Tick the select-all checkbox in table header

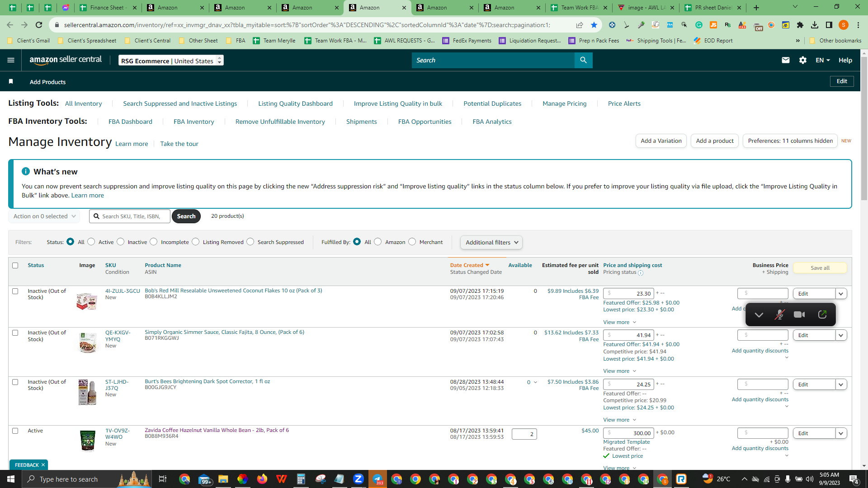click(15, 265)
